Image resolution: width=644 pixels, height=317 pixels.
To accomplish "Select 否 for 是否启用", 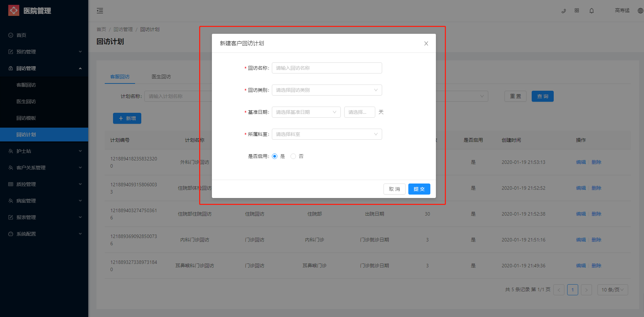I will click(x=293, y=156).
